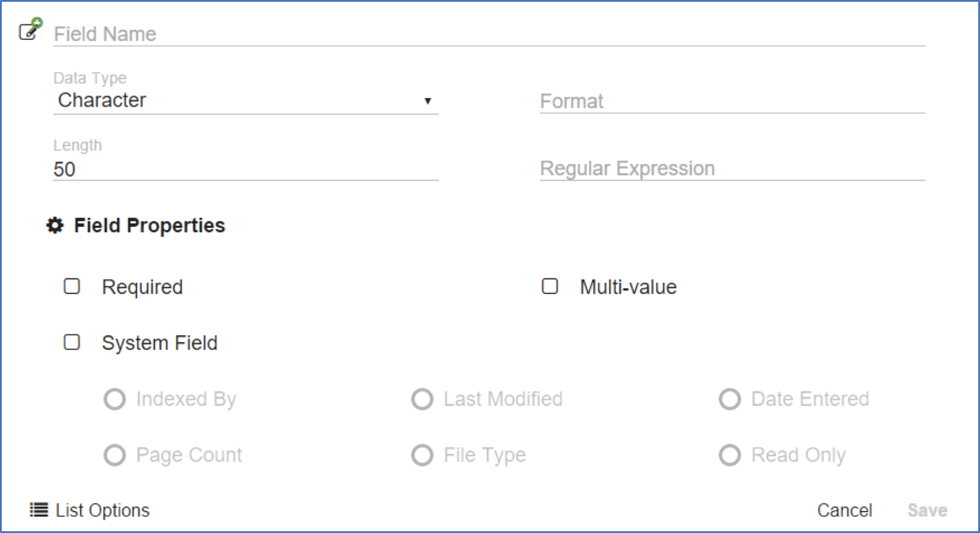Select the Date Entered radio button

click(x=730, y=399)
